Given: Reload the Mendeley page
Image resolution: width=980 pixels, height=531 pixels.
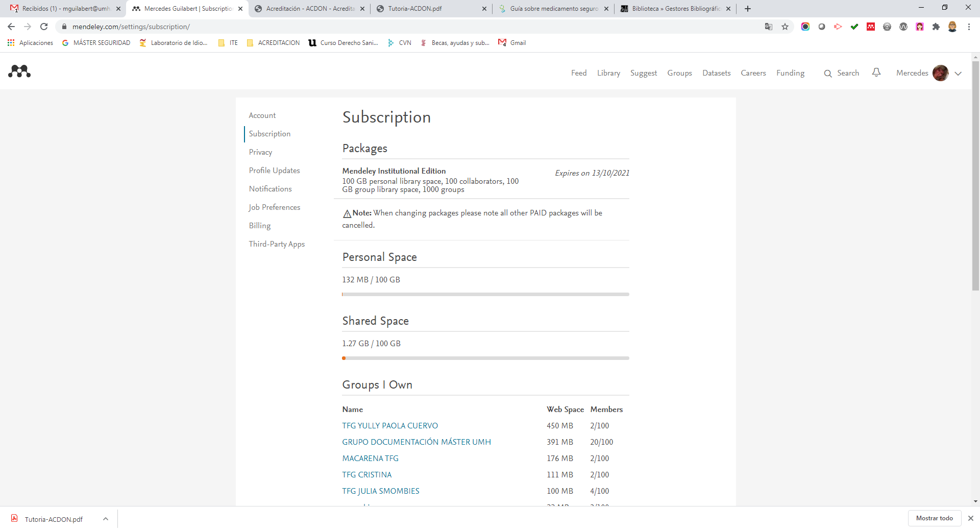Looking at the screenshot, I should point(44,27).
